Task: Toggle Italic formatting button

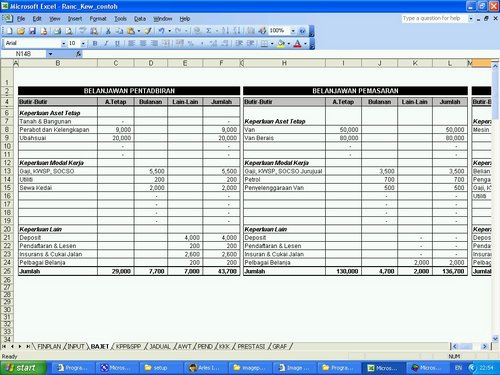Action: [106, 43]
